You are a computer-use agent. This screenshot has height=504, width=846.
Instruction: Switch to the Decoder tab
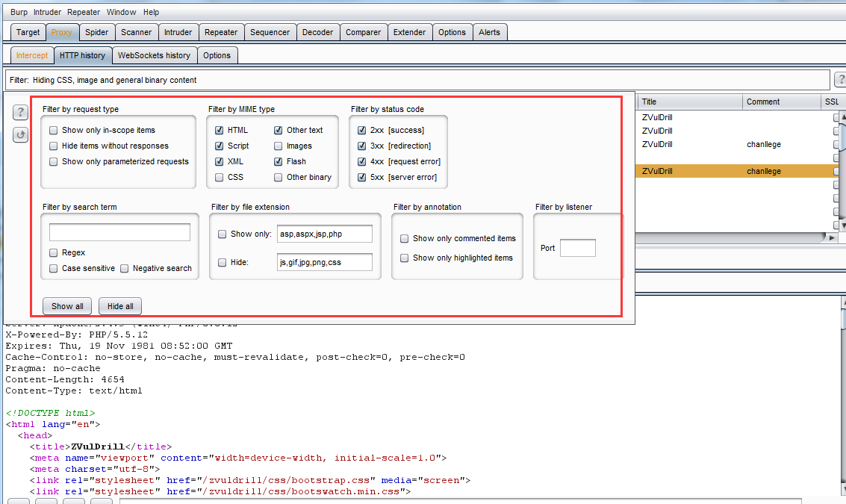pyautogui.click(x=318, y=32)
